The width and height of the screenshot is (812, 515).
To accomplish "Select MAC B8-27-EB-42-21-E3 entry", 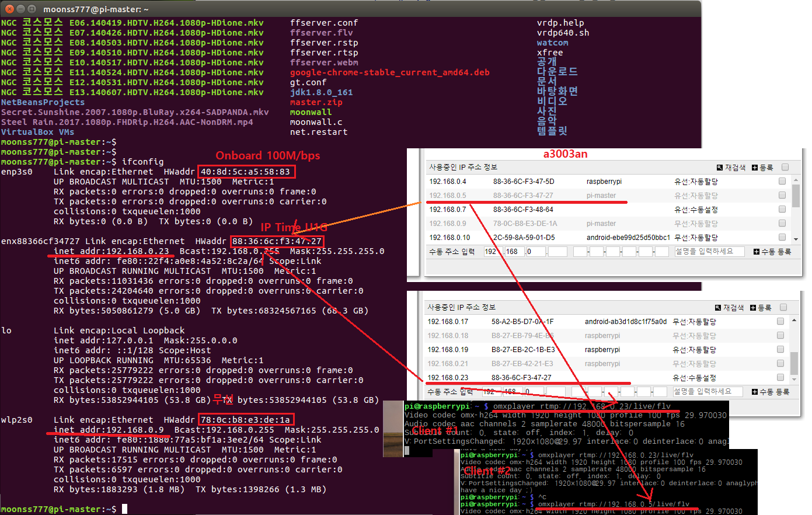I will (522, 364).
